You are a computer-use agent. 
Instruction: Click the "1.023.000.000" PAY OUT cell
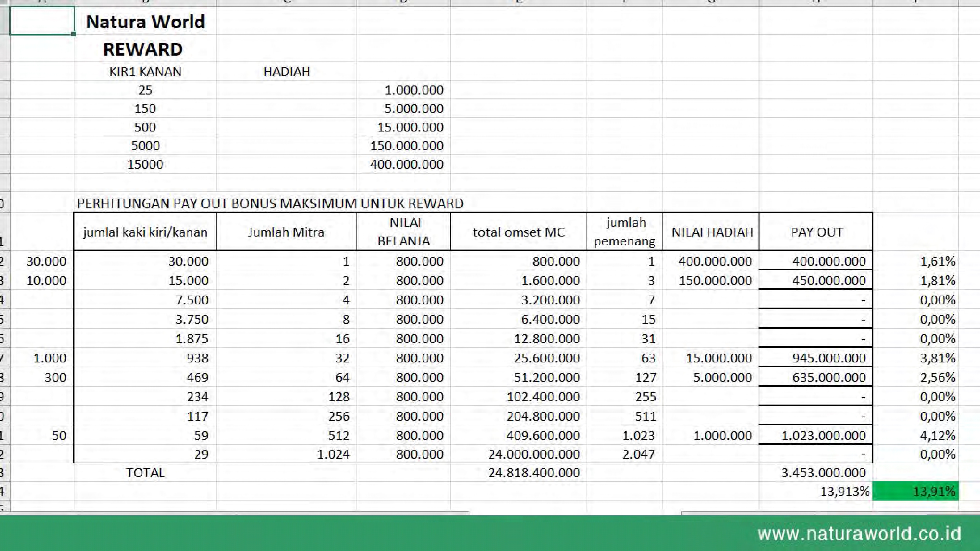(816, 435)
